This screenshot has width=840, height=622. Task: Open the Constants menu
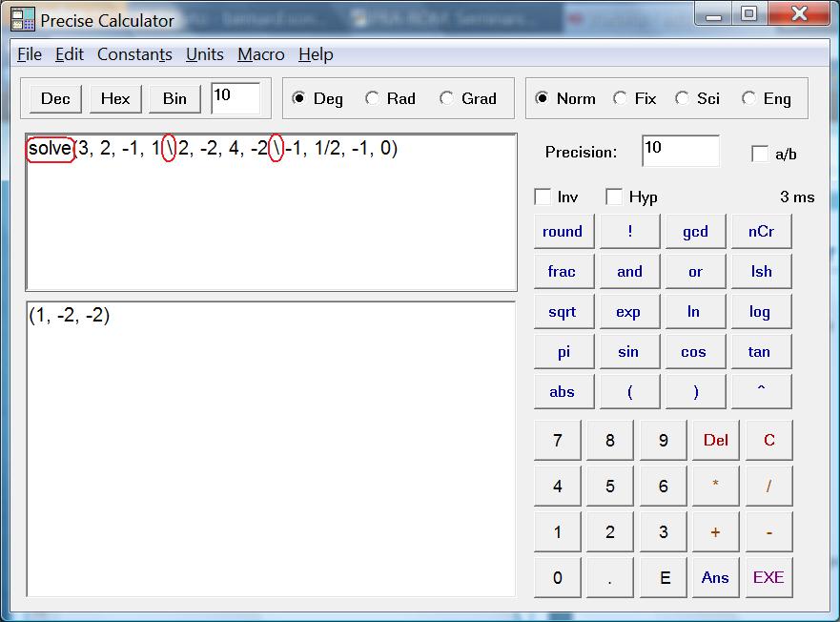pyautogui.click(x=134, y=54)
